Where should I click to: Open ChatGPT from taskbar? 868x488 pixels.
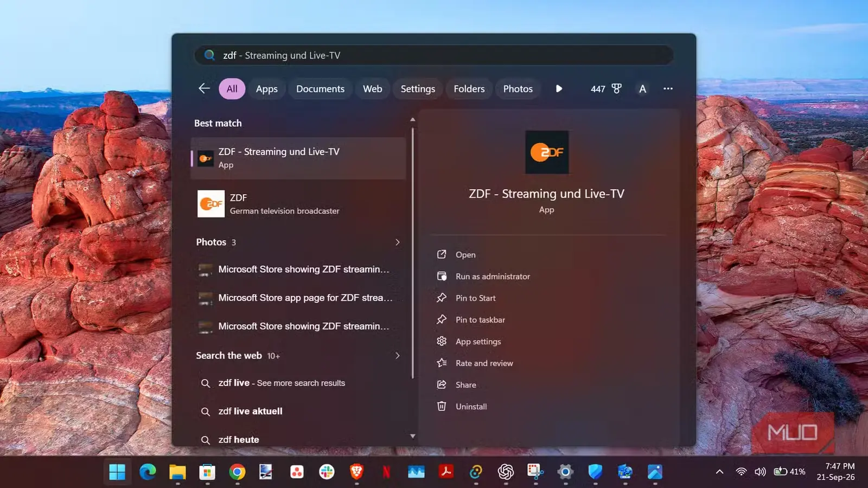click(506, 472)
